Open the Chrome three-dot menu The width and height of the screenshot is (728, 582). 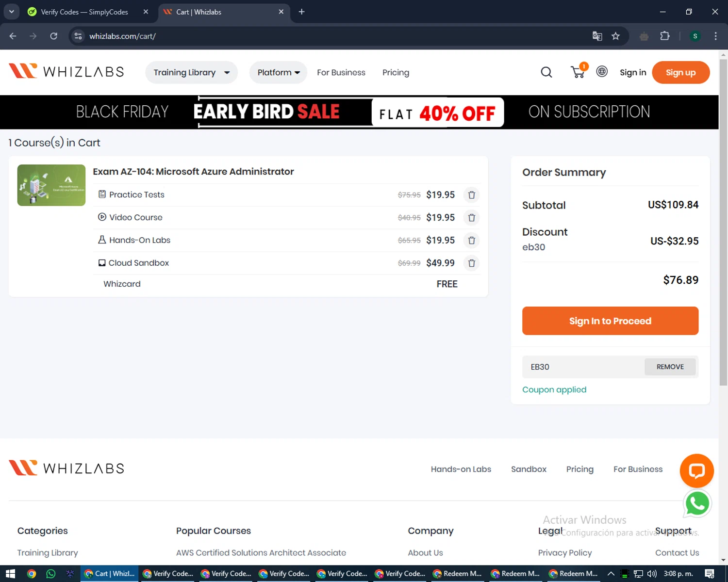pos(715,36)
